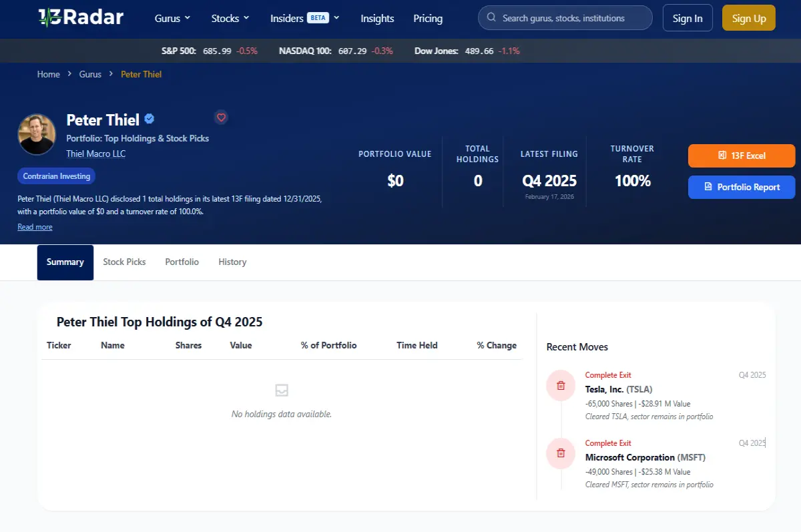Open Tesla, Inc. (TSLA) in Recent Moves
Viewport: 801px width, 532px height.
click(x=619, y=389)
